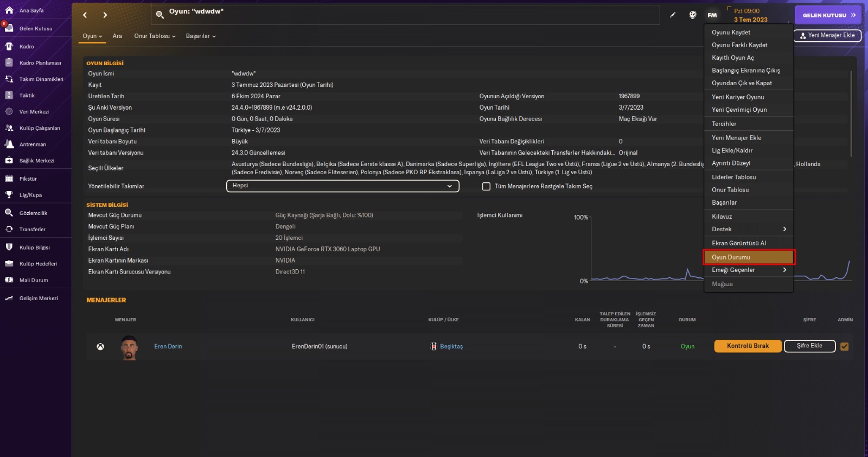Click the FM menu logo
Viewport: 868px width, 457px height.
tap(712, 15)
